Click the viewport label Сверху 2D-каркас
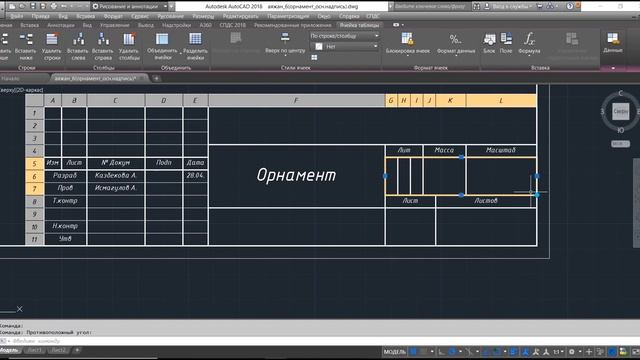This screenshot has width=640, height=360. pyautogui.click(x=22, y=90)
